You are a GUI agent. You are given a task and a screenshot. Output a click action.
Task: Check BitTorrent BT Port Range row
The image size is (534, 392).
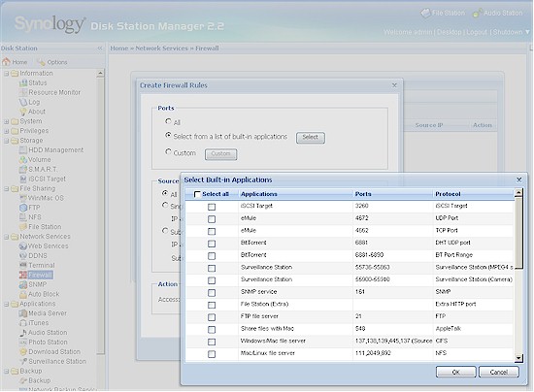(212, 256)
